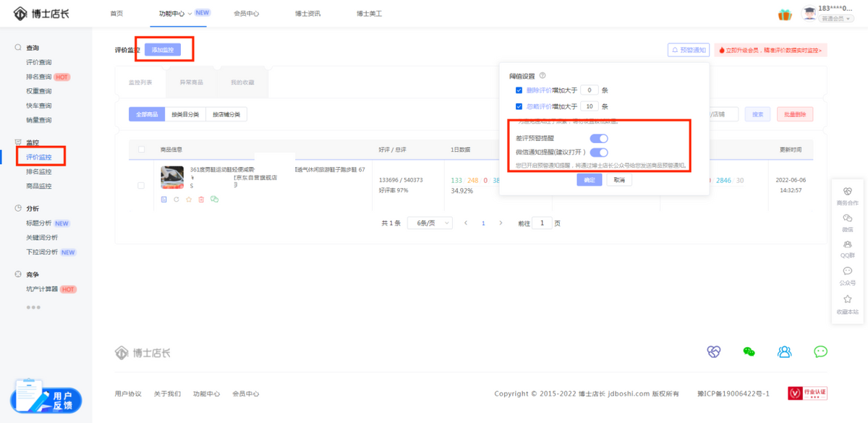The height and width of the screenshot is (423, 868).
Task: Click the 前往 page number input
Action: point(542,223)
